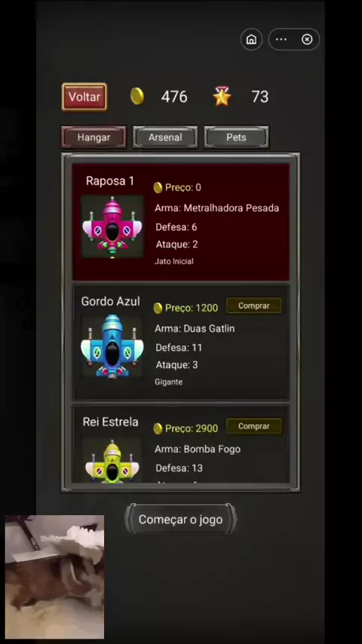Viewport: 362px width, 644px height.
Task: Click the 476 coin count
Action: pyautogui.click(x=174, y=97)
